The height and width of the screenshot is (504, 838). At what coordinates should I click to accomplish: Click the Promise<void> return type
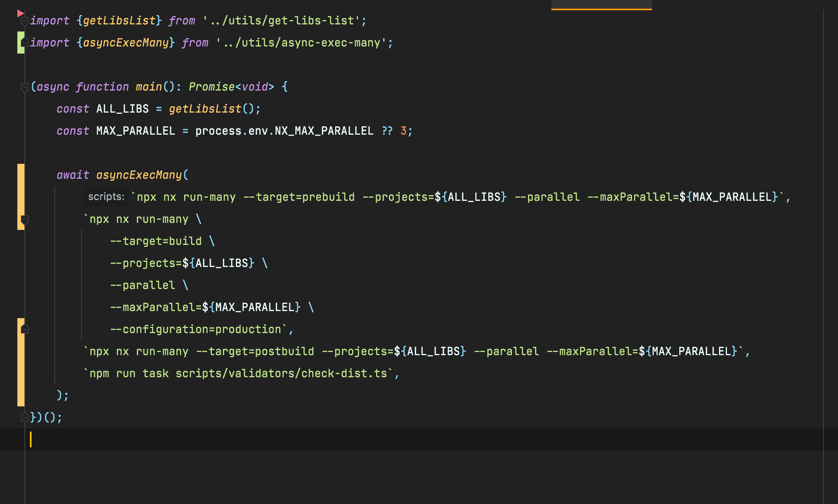point(231,87)
